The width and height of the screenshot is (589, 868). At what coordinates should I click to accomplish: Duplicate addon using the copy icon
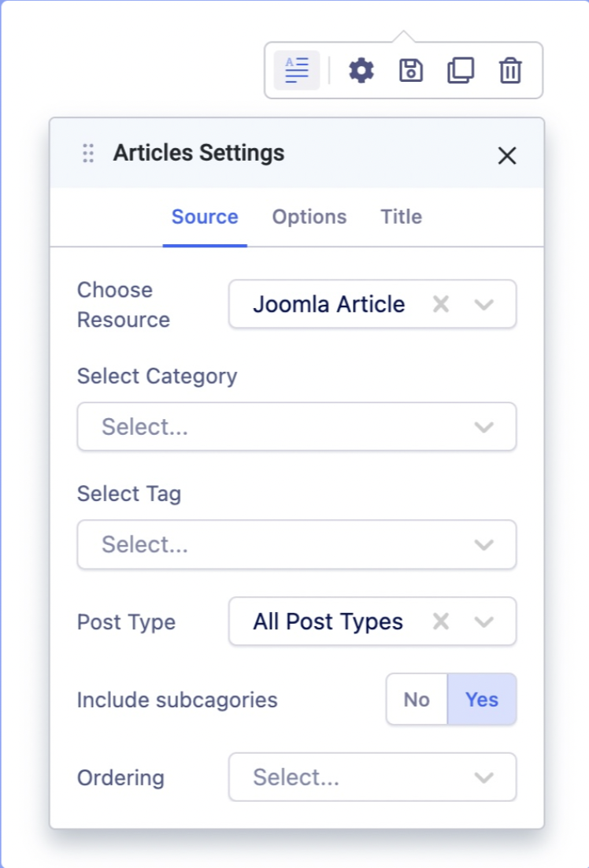[x=461, y=70]
